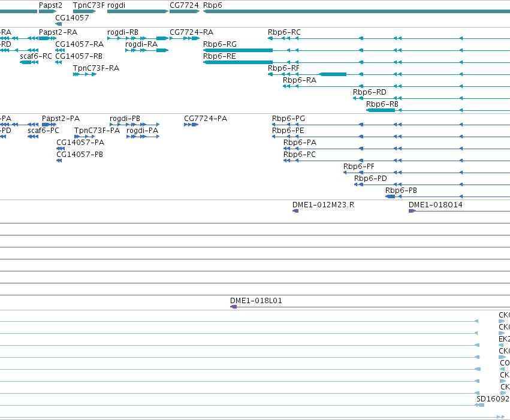Click transcript label rogdi-RA
The height and width of the screenshot is (420, 510).
pyautogui.click(x=141, y=44)
